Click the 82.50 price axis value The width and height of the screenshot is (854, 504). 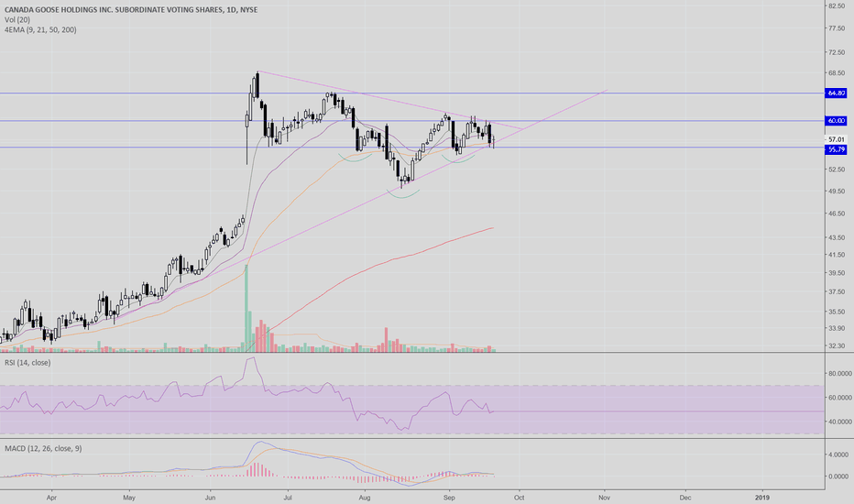(836, 5)
